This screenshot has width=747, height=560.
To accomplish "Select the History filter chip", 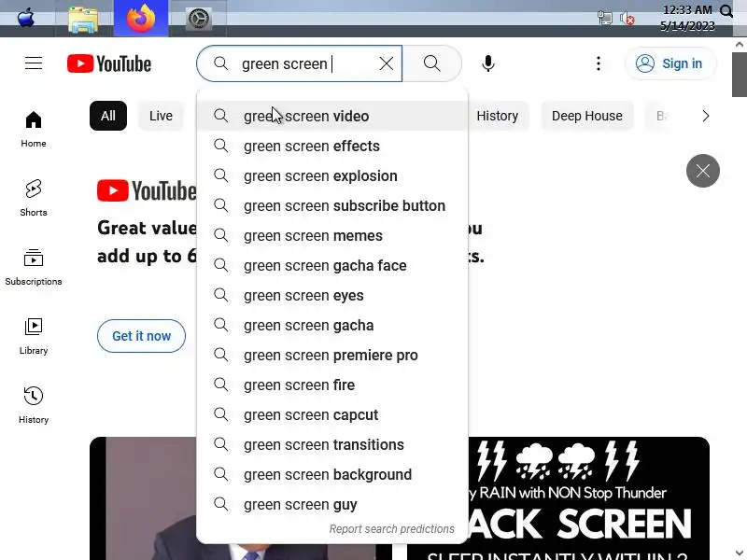I will coord(498,116).
